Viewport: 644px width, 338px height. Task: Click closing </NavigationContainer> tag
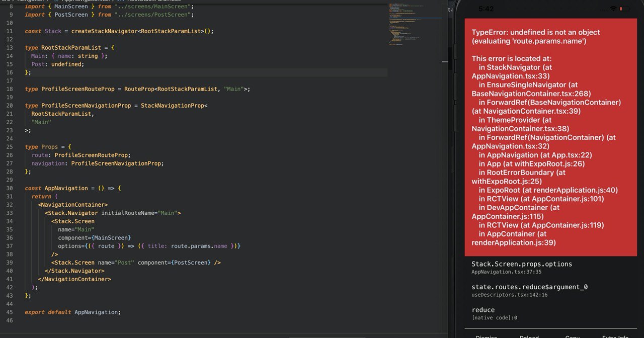tap(74, 279)
